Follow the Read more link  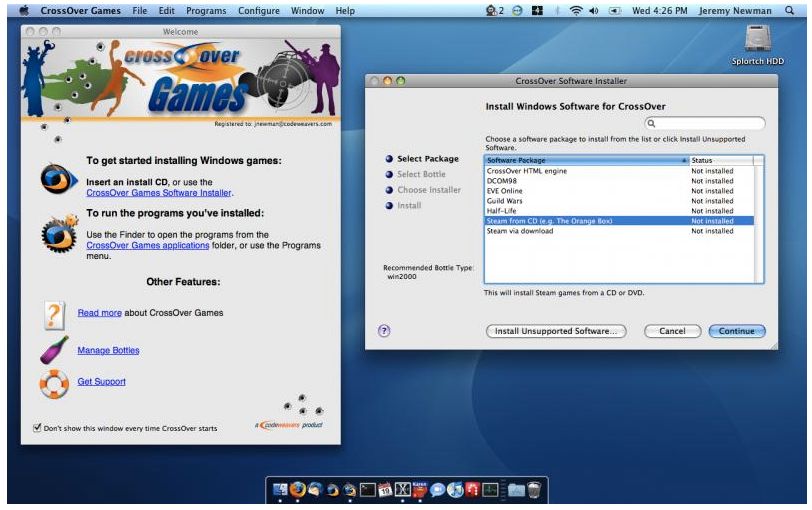pos(99,313)
